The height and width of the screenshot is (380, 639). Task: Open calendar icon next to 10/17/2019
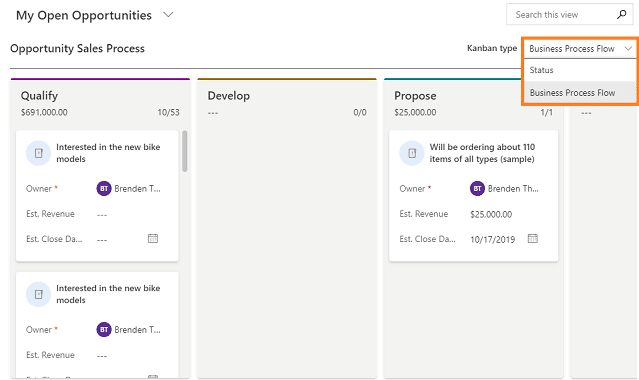533,239
